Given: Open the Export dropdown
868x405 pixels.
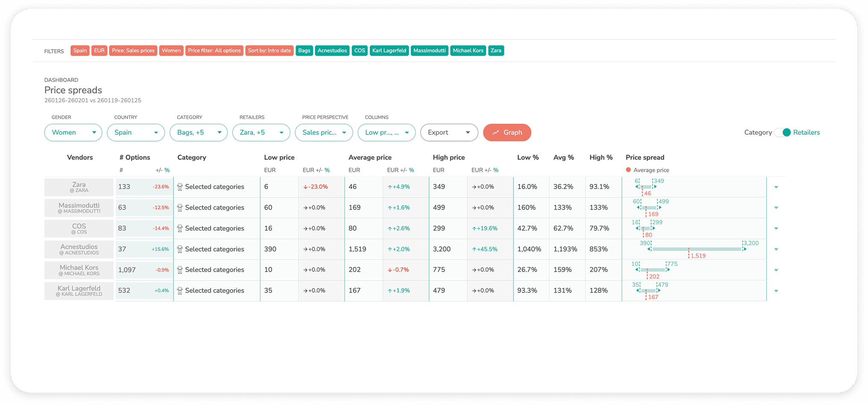Looking at the screenshot, I should 449,133.
